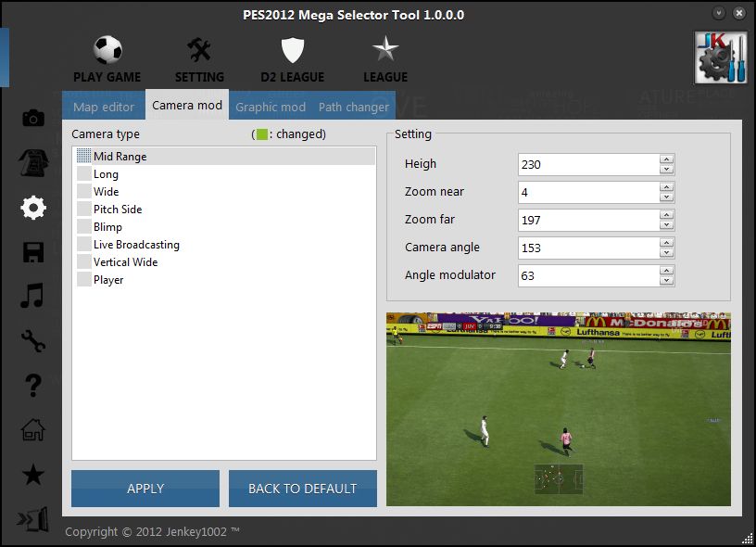Click the wrench tool icon in sidebar
Screen dimensions: 756x547
[33, 341]
